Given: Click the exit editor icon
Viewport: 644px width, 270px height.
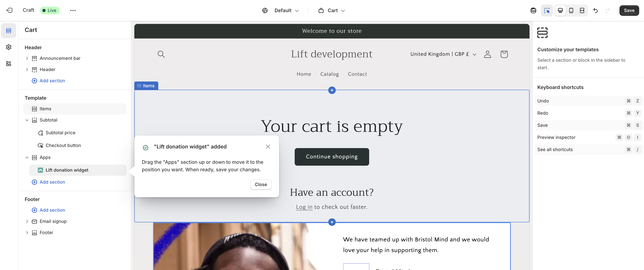Looking at the screenshot, I should [x=10, y=10].
